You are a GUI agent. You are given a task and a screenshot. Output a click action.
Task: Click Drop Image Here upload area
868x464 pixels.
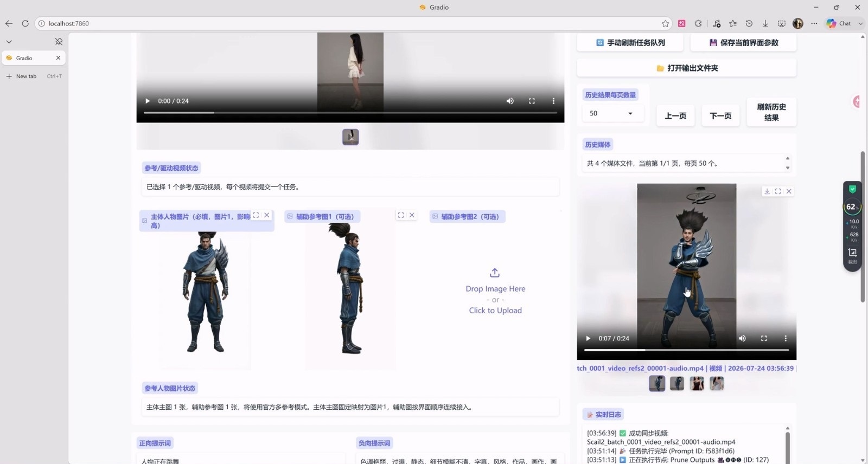[495, 291]
